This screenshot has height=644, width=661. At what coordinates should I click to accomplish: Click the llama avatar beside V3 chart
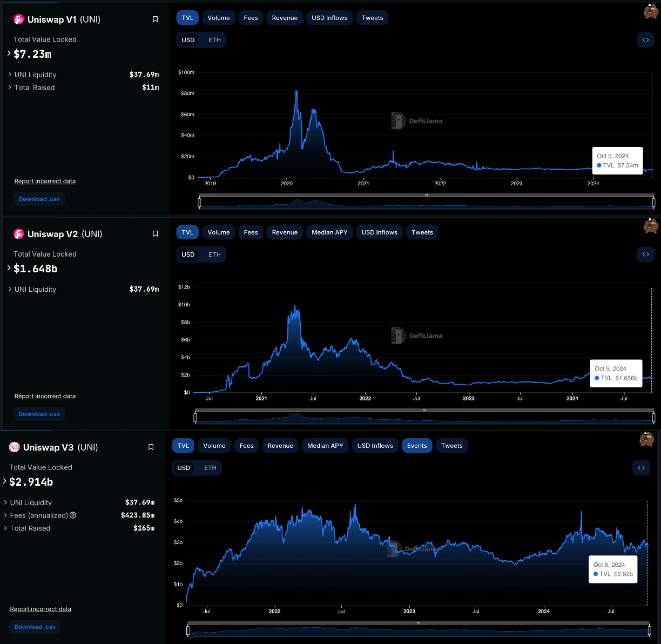point(647,439)
